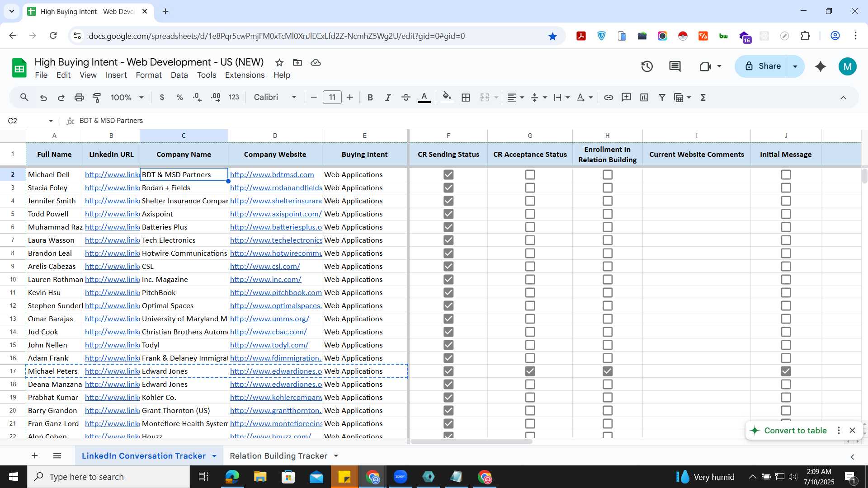Open the search menus magnifier icon

tap(24, 97)
